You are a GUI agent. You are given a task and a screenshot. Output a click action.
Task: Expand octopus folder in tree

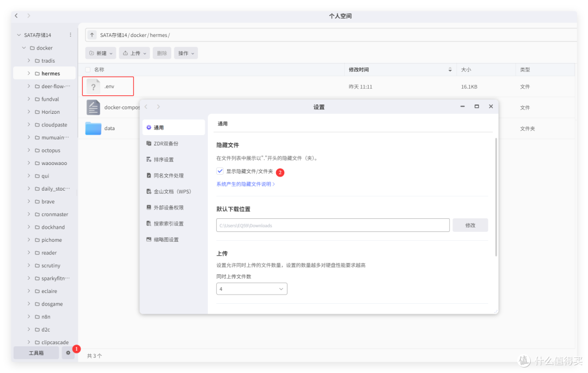pyautogui.click(x=29, y=150)
